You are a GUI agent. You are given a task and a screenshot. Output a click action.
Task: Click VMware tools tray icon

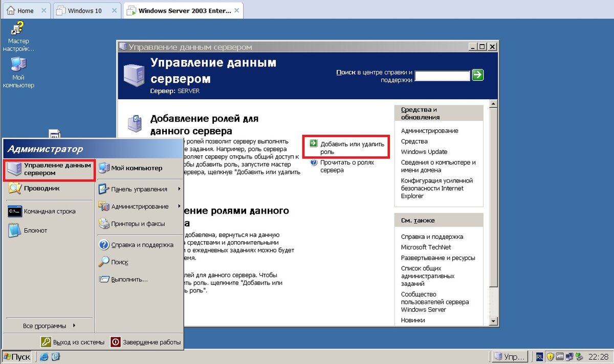pos(560,356)
